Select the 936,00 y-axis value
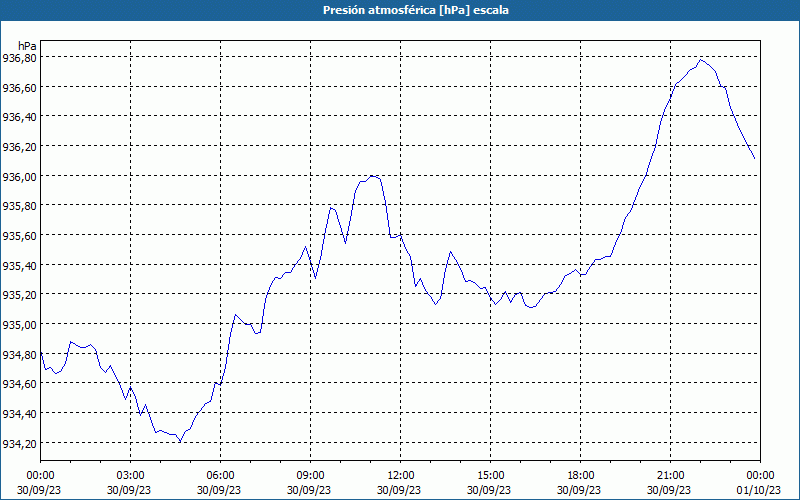This screenshot has width=800, height=500. click(19, 176)
